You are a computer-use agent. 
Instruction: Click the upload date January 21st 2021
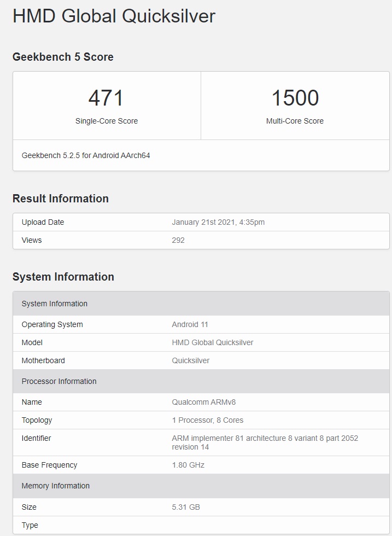click(x=218, y=222)
